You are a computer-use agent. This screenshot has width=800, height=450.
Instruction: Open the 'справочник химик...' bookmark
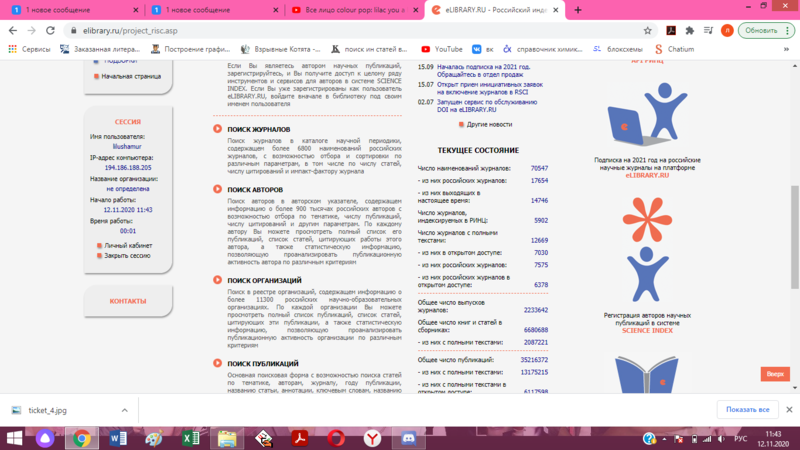(x=543, y=49)
